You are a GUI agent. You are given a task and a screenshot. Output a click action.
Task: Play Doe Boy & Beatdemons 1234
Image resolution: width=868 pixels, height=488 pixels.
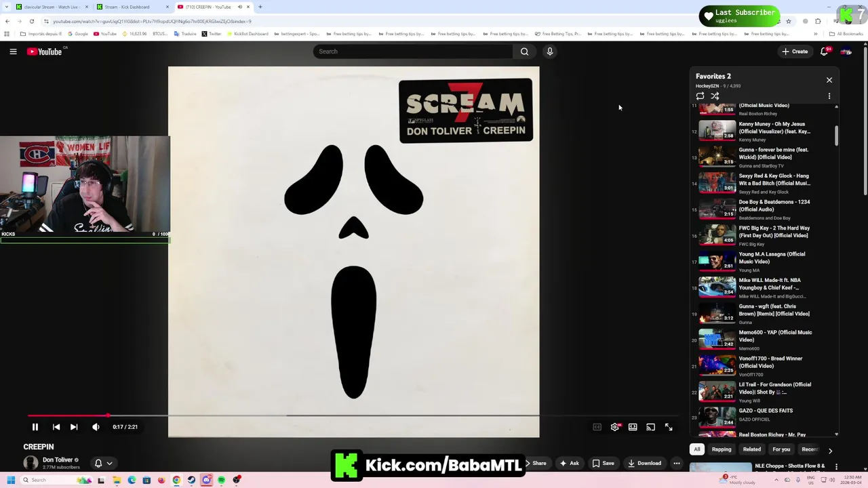point(762,209)
